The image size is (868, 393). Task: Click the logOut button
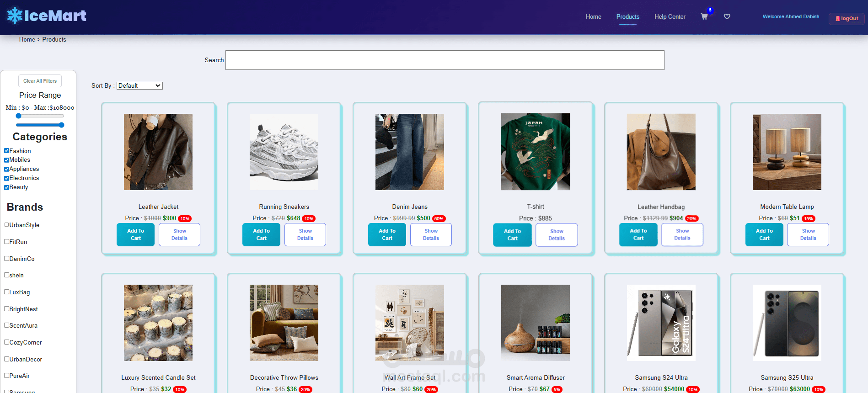pyautogui.click(x=847, y=19)
